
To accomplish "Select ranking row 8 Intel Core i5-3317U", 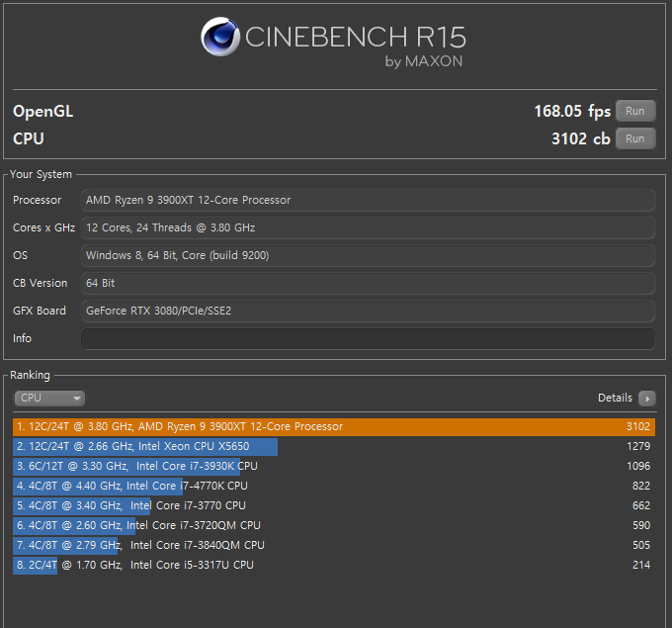I will pos(334,565).
